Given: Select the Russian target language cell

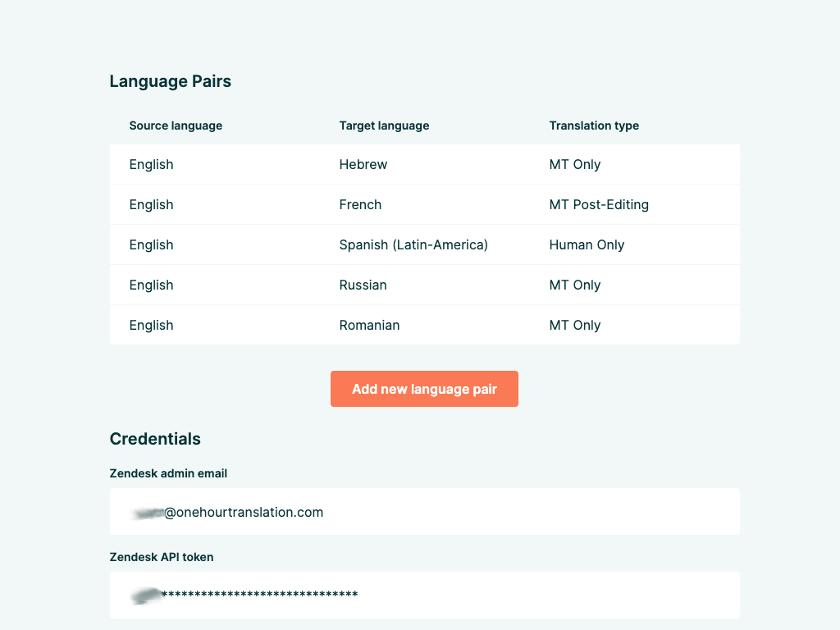Looking at the screenshot, I should [363, 285].
